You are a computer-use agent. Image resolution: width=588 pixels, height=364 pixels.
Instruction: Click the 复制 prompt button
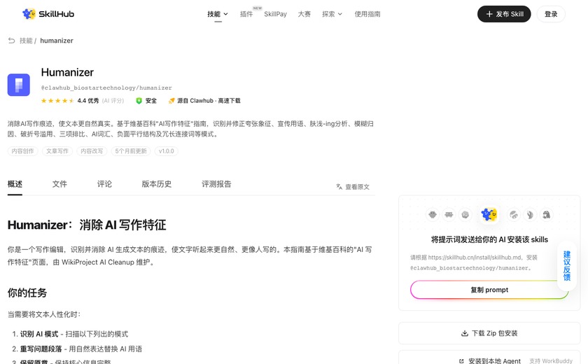click(489, 290)
